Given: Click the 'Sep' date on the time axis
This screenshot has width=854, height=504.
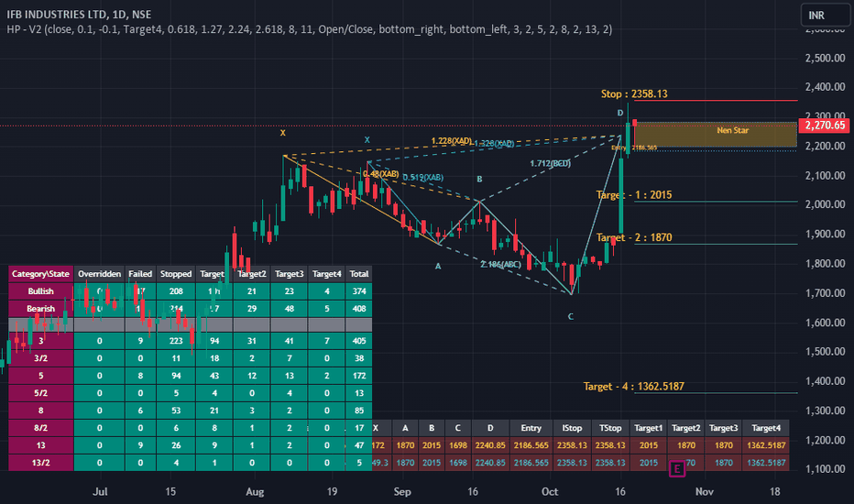Looking at the screenshot, I should [x=402, y=491].
